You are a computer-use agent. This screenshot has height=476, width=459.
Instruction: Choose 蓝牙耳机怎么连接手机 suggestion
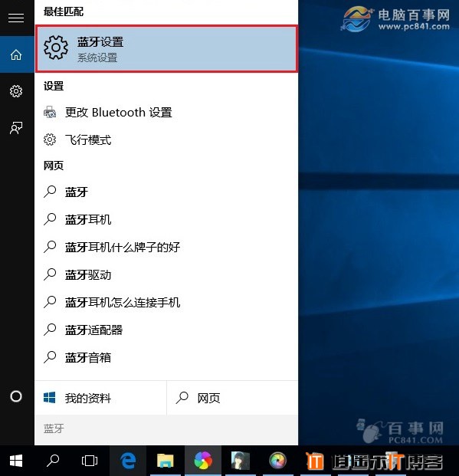point(166,302)
